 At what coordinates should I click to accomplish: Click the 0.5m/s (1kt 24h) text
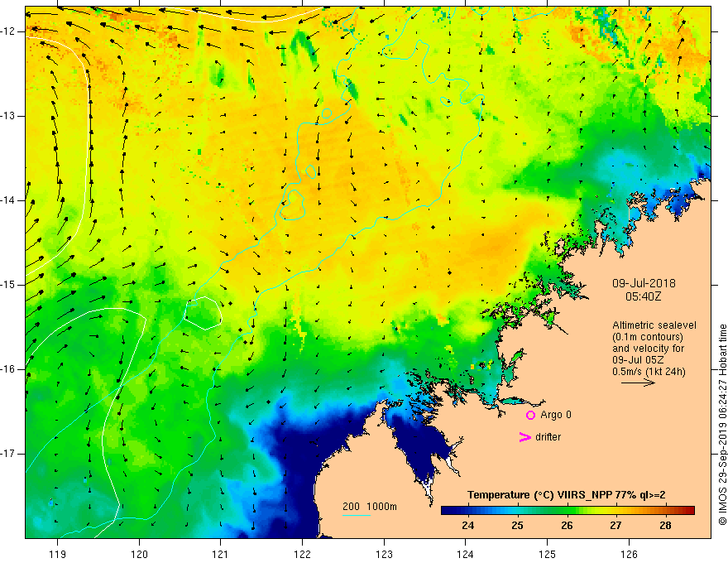point(649,372)
